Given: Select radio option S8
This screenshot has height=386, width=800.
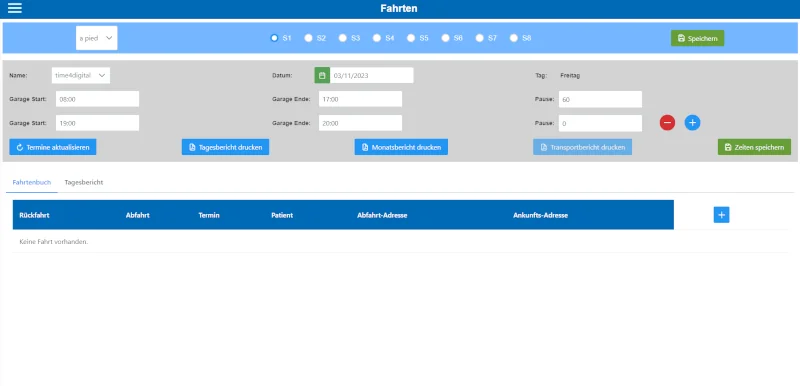Looking at the screenshot, I should [x=514, y=38].
